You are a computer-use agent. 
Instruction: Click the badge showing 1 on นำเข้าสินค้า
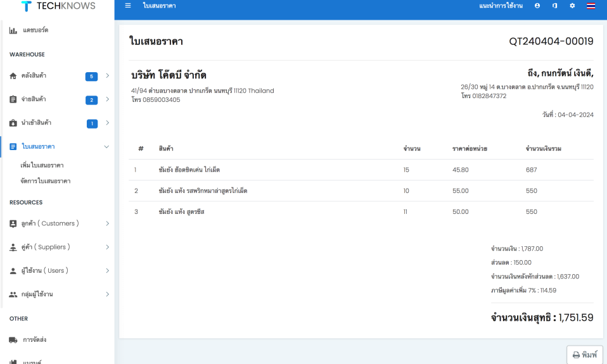pyautogui.click(x=92, y=123)
